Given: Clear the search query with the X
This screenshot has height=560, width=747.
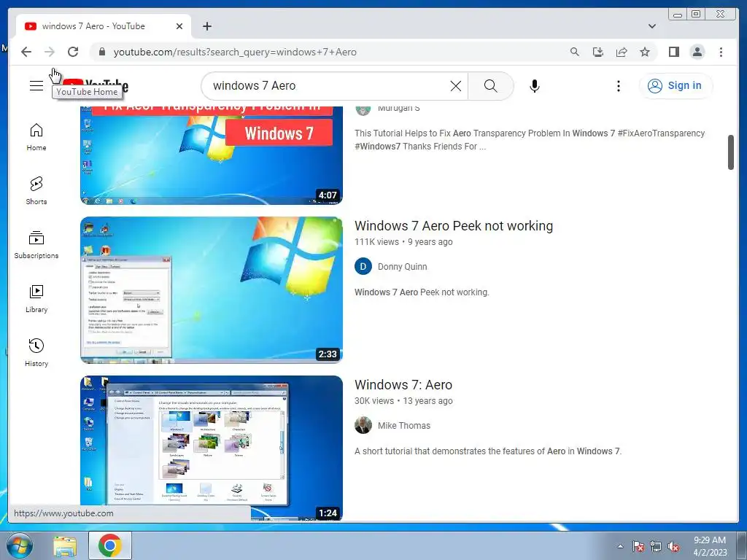Looking at the screenshot, I should tap(455, 86).
